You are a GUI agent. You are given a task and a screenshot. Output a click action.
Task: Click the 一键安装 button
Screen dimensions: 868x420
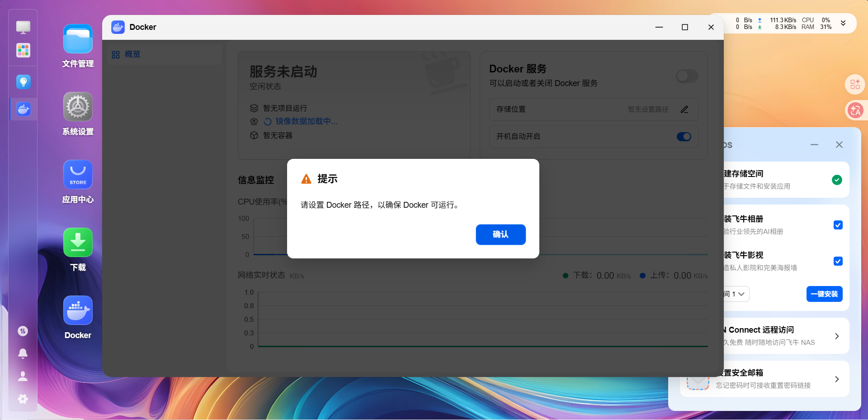pyautogui.click(x=824, y=294)
